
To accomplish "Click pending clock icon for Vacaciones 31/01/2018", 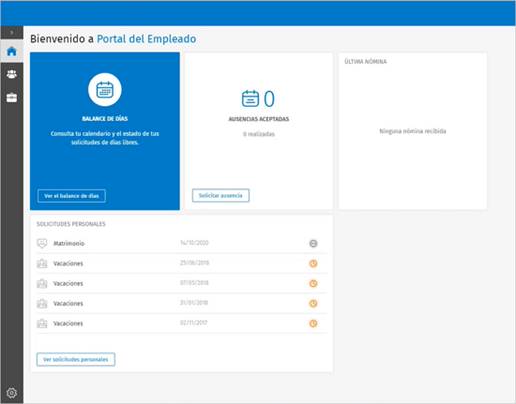I will pos(313,303).
